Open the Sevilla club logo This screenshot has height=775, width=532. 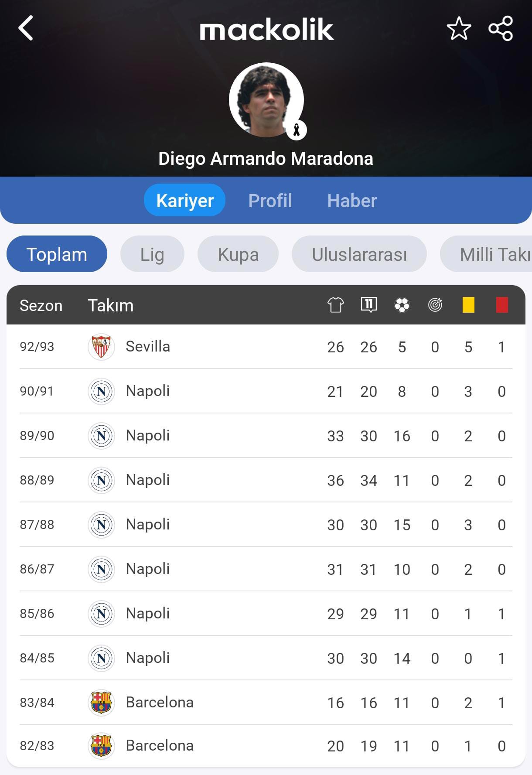(x=101, y=347)
